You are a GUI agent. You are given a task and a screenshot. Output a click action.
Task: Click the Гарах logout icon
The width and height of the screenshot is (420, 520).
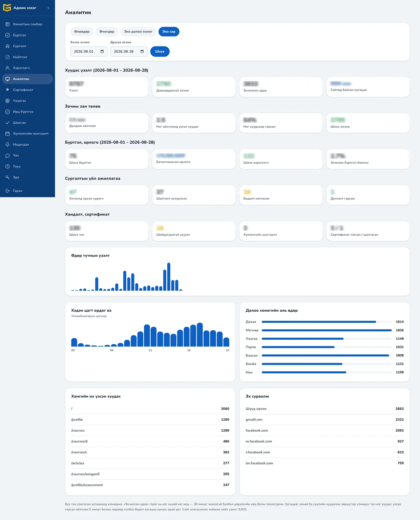(x=7, y=191)
